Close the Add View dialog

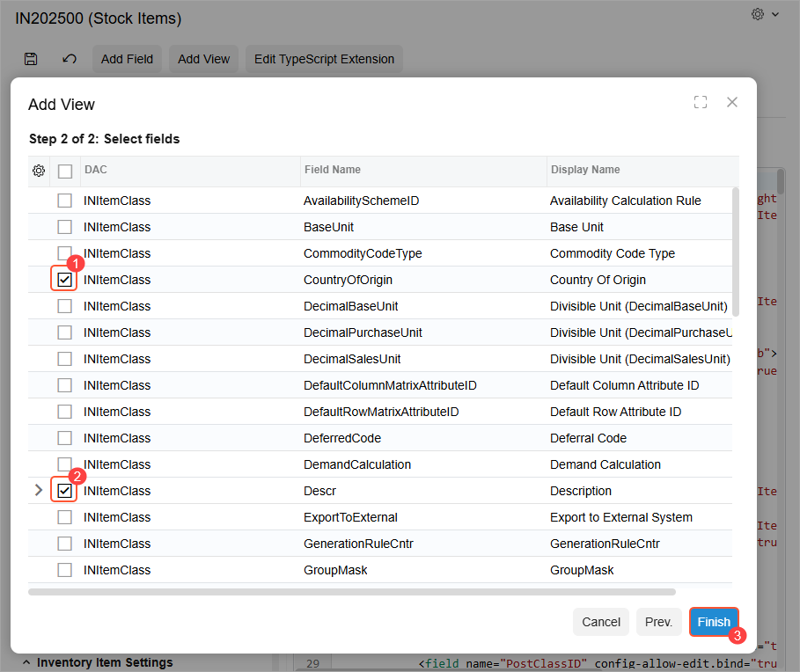coord(731,102)
